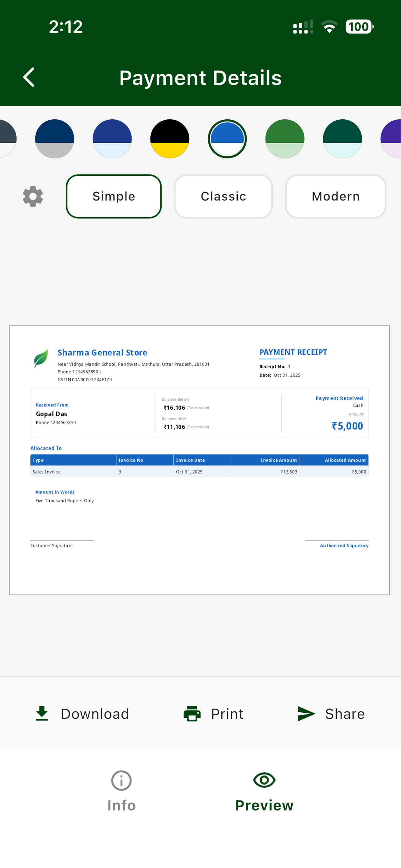Tap the ₹13,603 invoice amount cell
Image resolution: width=401 pixels, height=868 pixels.
tap(289, 472)
